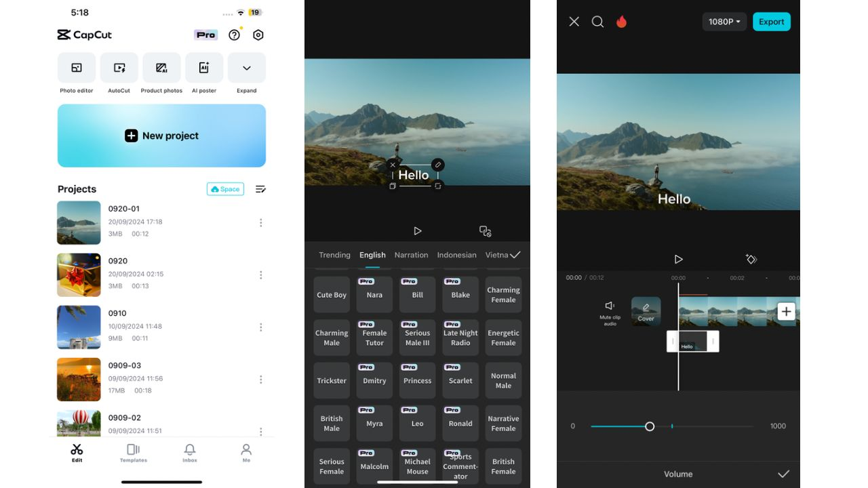Screen dimensions: 868x488
Task: Launch the AutoCut tool
Action: 119,67
